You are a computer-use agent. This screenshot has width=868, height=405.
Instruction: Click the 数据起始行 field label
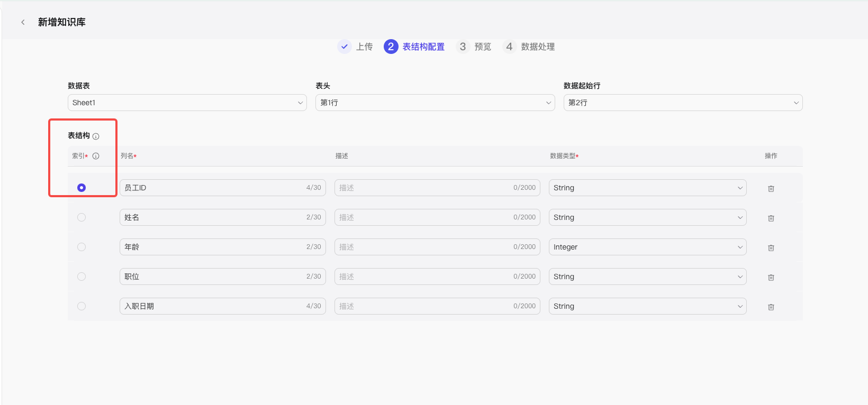(582, 86)
